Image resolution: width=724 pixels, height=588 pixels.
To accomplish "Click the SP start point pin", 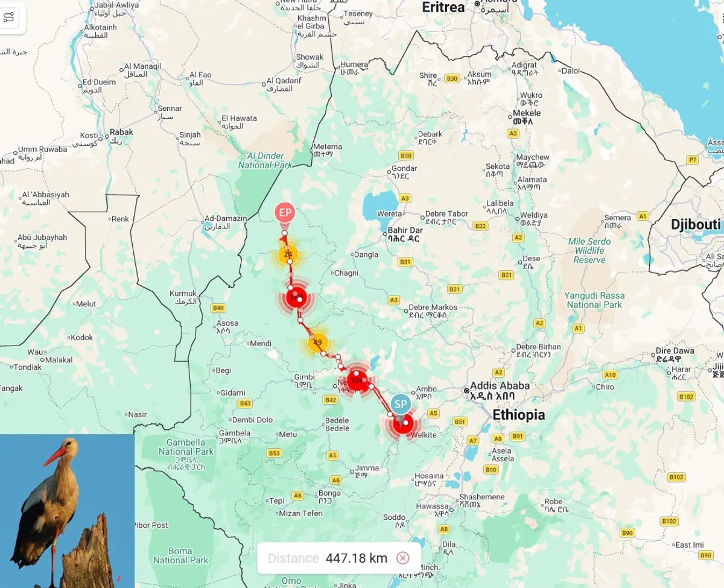I will 401,405.
